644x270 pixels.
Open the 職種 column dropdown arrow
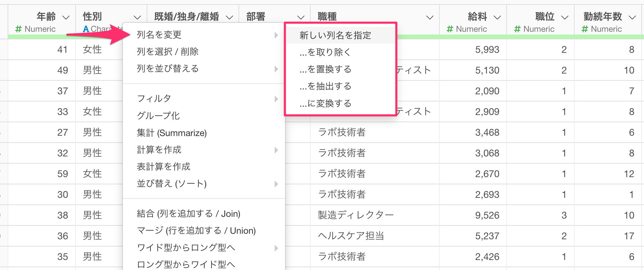(430, 17)
